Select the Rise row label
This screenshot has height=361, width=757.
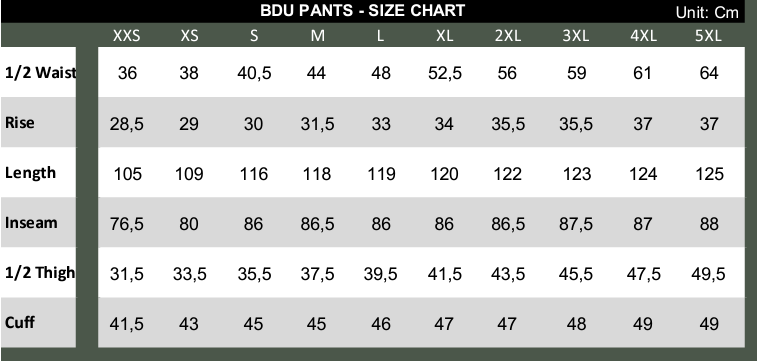point(20,123)
